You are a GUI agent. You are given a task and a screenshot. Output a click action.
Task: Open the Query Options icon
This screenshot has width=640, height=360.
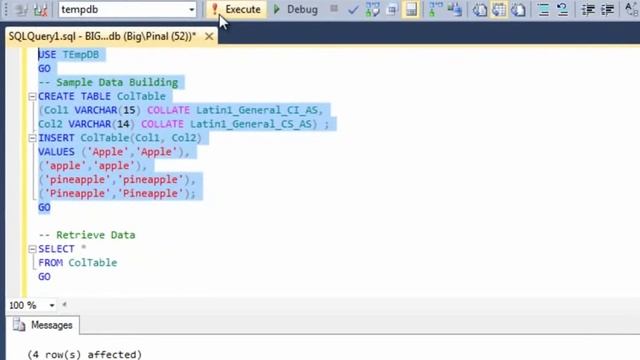click(392, 10)
